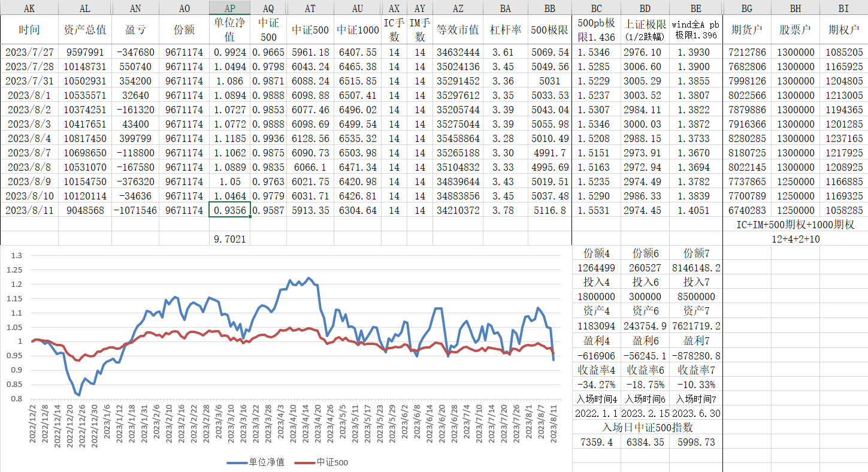
Task: Select the IC+IM+500期权+1000期权 cell
Action: 795,225
